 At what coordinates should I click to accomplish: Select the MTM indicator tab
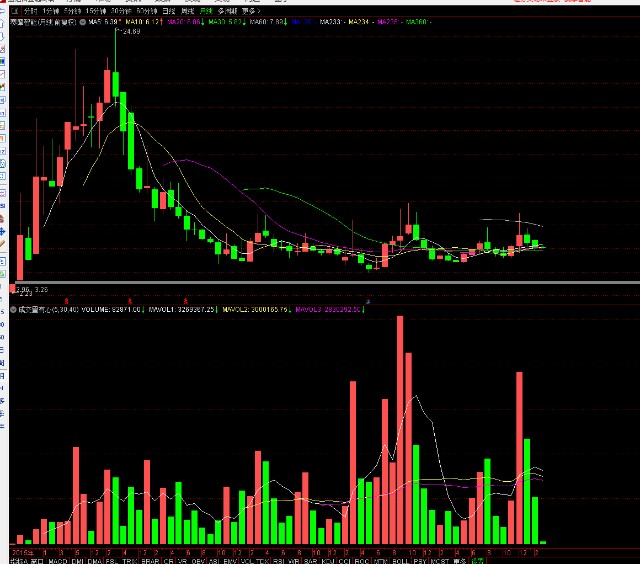tap(380, 561)
